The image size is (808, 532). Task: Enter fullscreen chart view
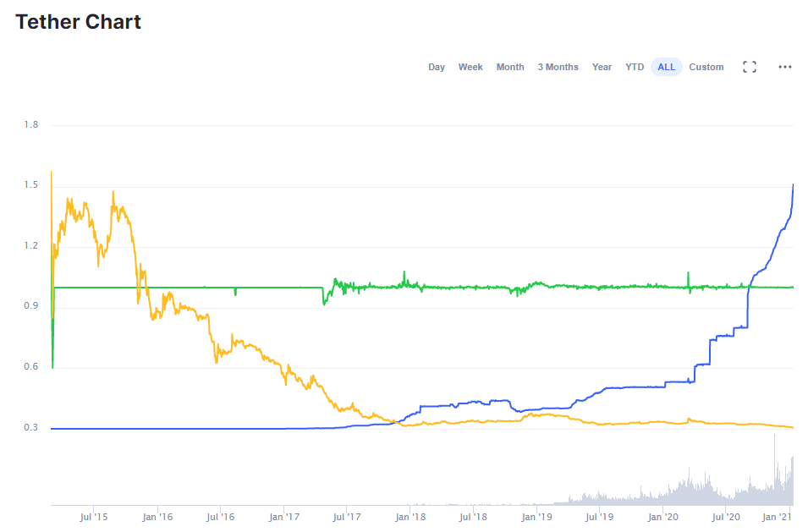749,67
